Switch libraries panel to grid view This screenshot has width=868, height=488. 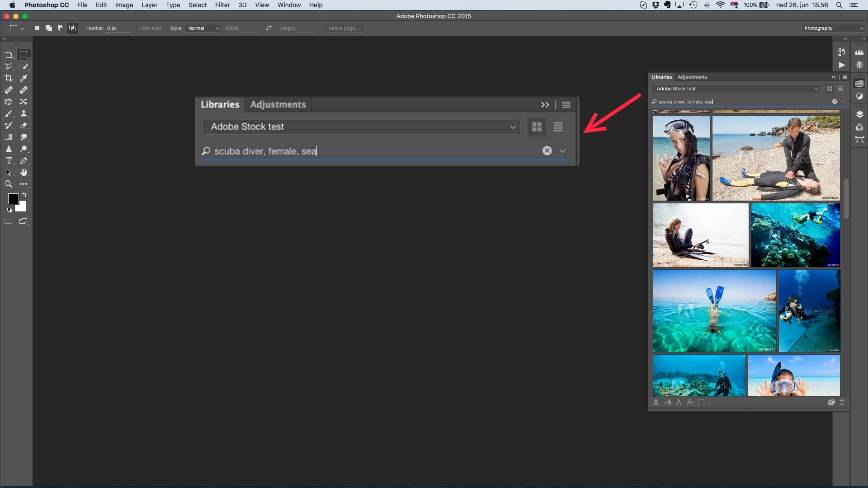click(x=829, y=89)
